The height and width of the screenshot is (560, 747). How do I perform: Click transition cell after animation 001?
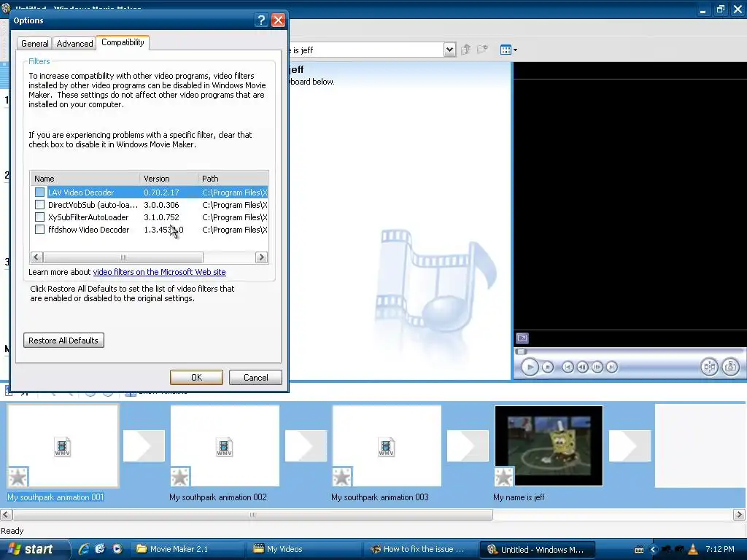coord(144,446)
